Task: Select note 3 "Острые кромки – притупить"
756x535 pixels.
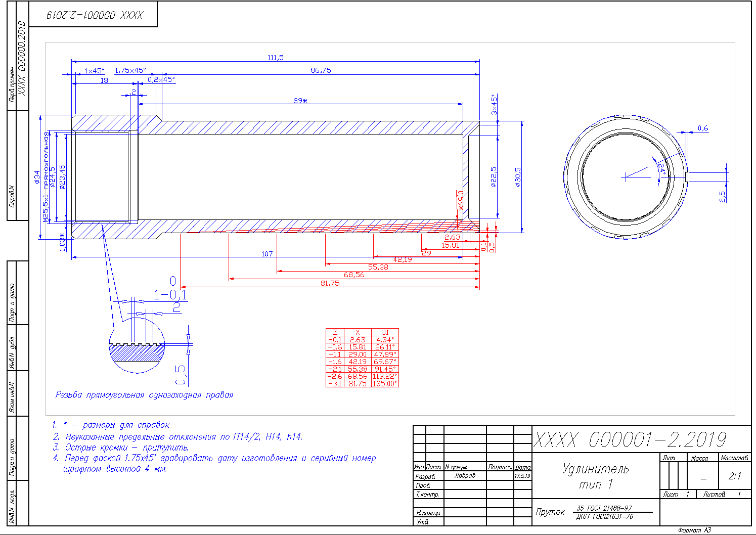Action: coord(121,448)
